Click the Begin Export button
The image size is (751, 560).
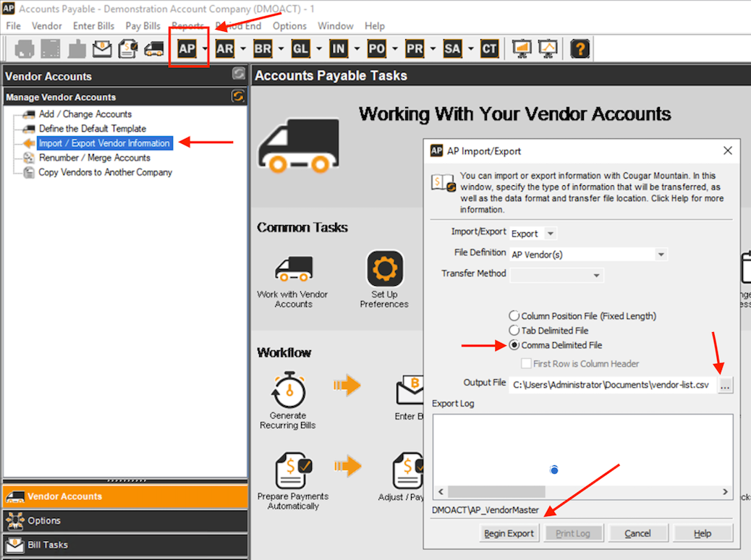coord(509,533)
